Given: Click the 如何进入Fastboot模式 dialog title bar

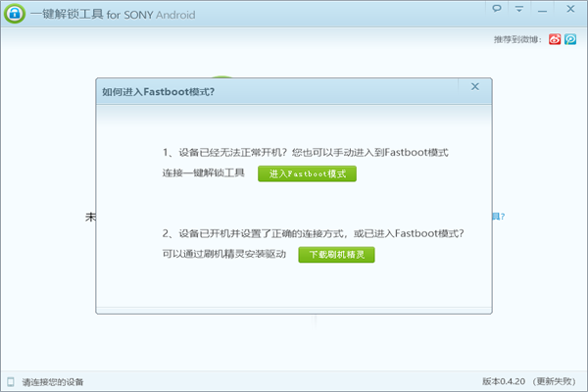Looking at the screenshot, I should (245, 91).
